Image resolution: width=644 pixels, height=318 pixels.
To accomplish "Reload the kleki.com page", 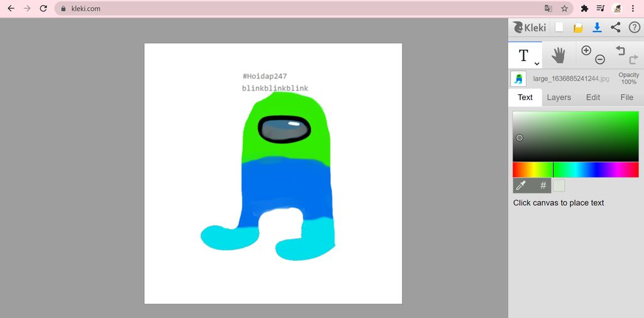I will click(43, 8).
